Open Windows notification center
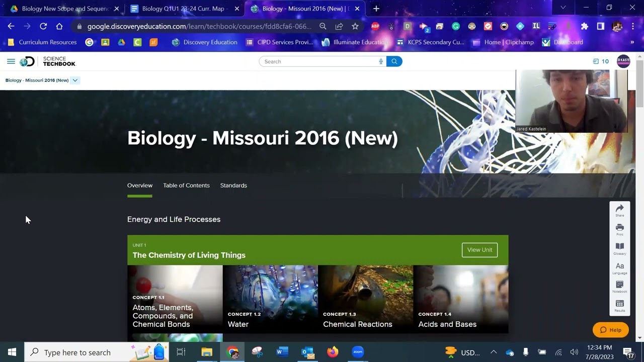This screenshot has width=644, height=362. tap(629, 352)
